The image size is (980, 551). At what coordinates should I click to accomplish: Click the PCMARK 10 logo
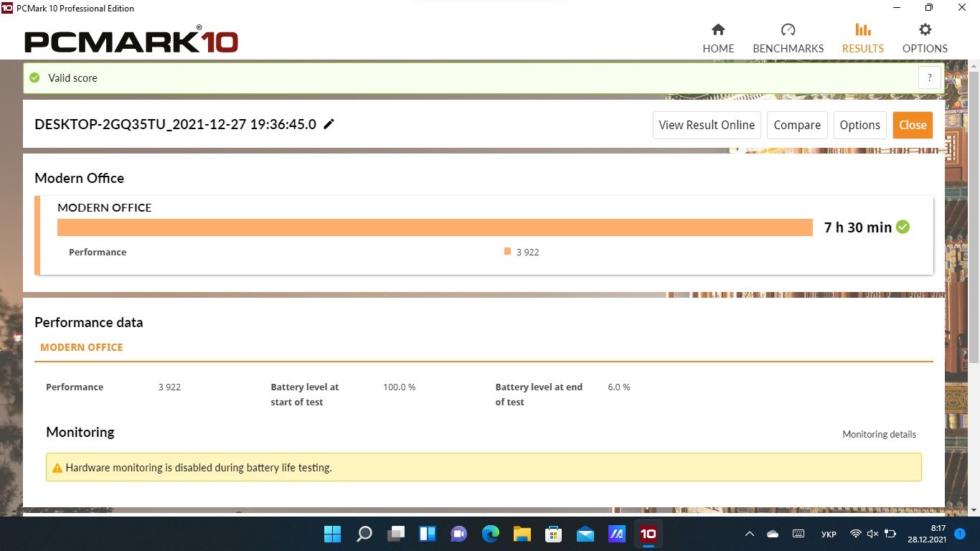point(131,41)
